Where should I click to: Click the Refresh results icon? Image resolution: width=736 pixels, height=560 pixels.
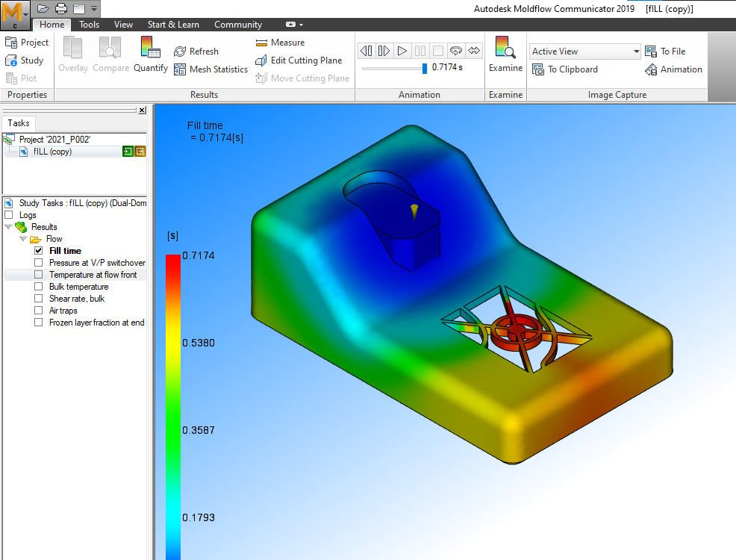point(196,51)
